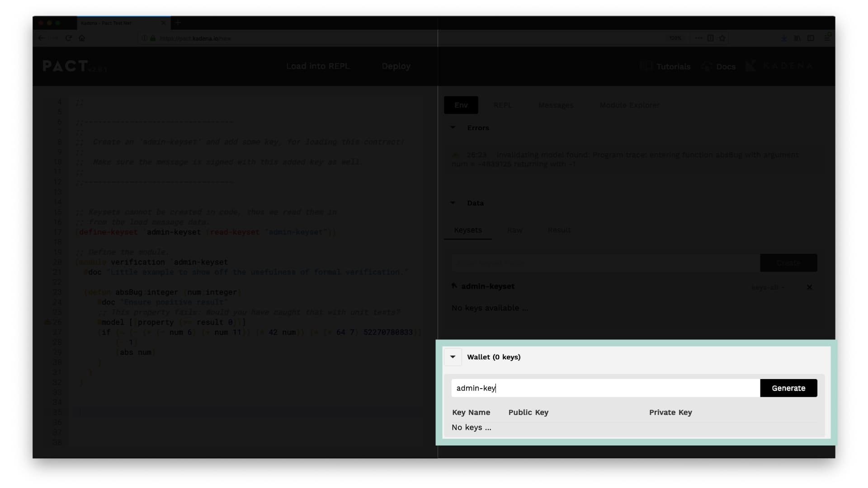Collapse the Wallet section arrow

click(453, 357)
